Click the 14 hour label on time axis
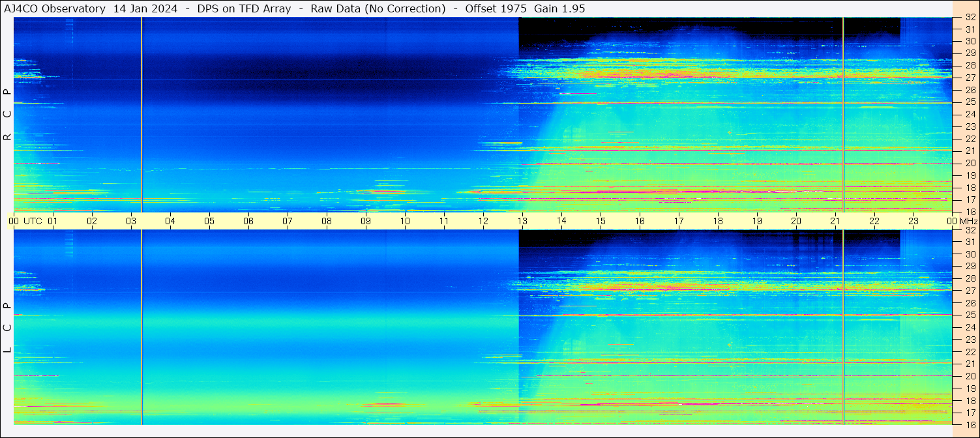This screenshot has width=980, height=438. point(561,221)
